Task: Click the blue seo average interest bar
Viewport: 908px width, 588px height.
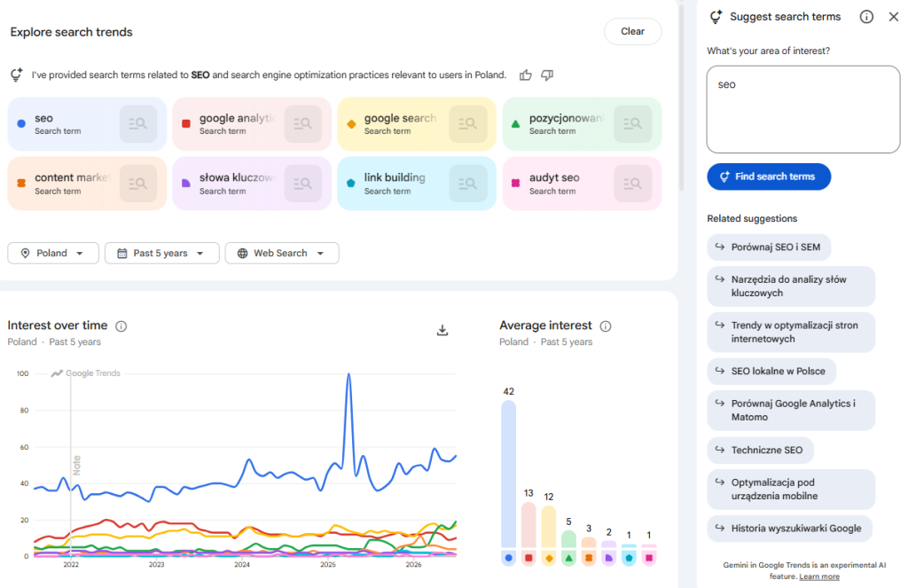Action: [508, 474]
